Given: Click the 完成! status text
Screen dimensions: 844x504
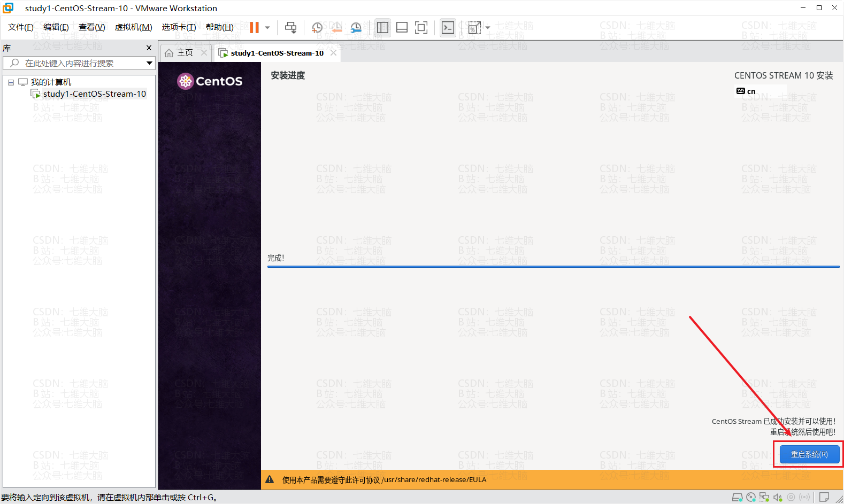Looking at the screenshot, I should pos(276,258).
